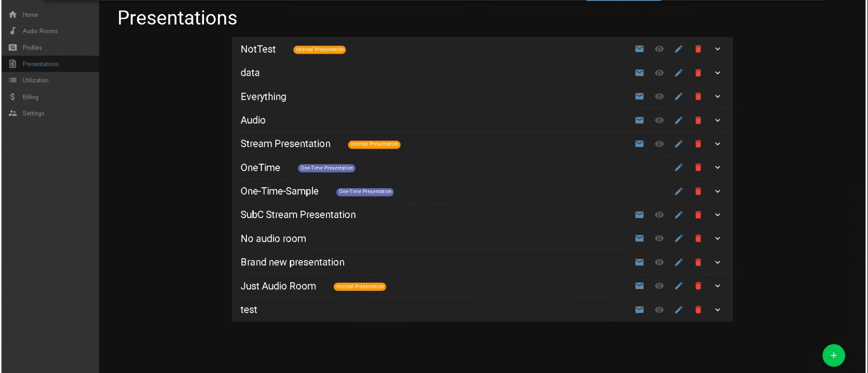Image resolution: width=868 pixels, height=373 pixels.
Task: Go to Billing in the sidebar
Action: (x=30, y=97)
